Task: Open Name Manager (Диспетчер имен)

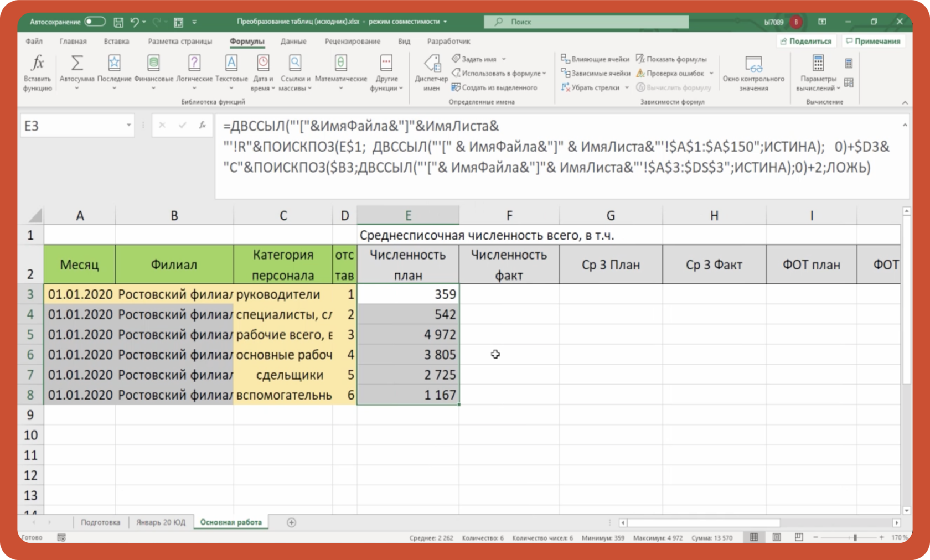Action: point(431,72)
